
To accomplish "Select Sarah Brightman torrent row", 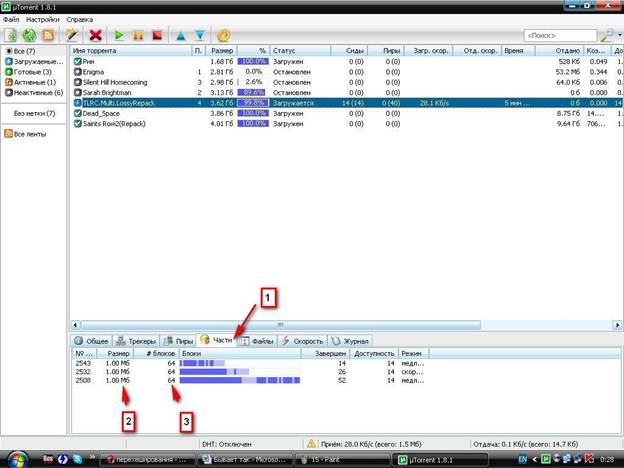I will 346,92.
